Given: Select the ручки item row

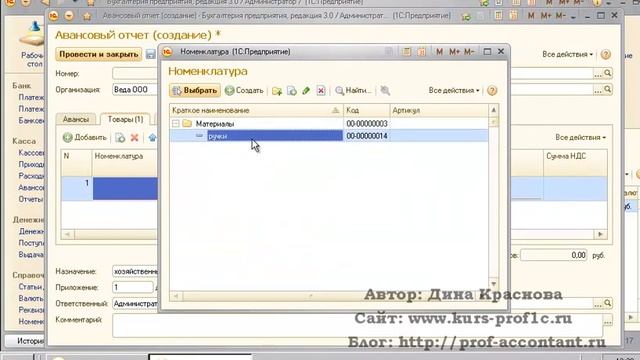Looking at the screenshot, I should pyautogui.click(x=329, y=136).
